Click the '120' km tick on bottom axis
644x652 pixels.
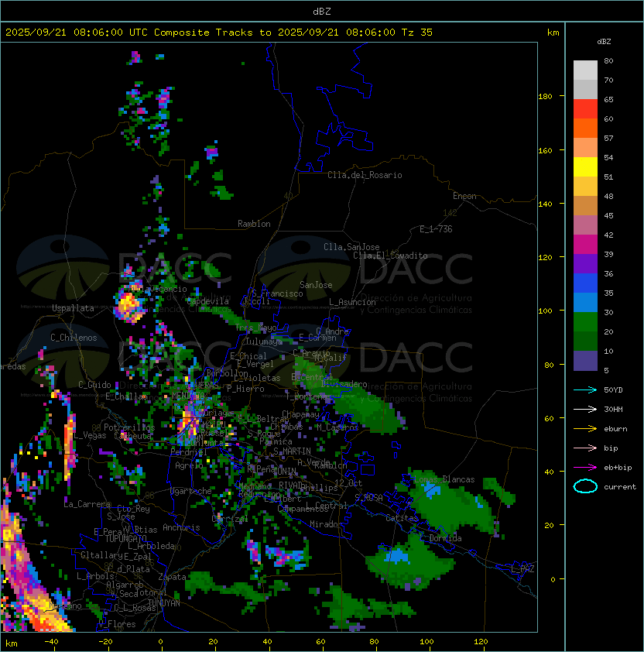coord(481,642)
